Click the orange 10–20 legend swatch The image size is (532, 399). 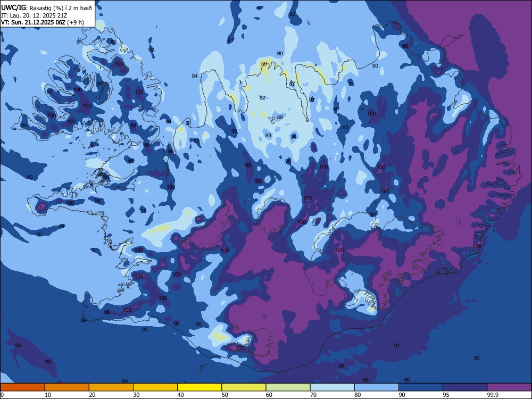(67, 387)
